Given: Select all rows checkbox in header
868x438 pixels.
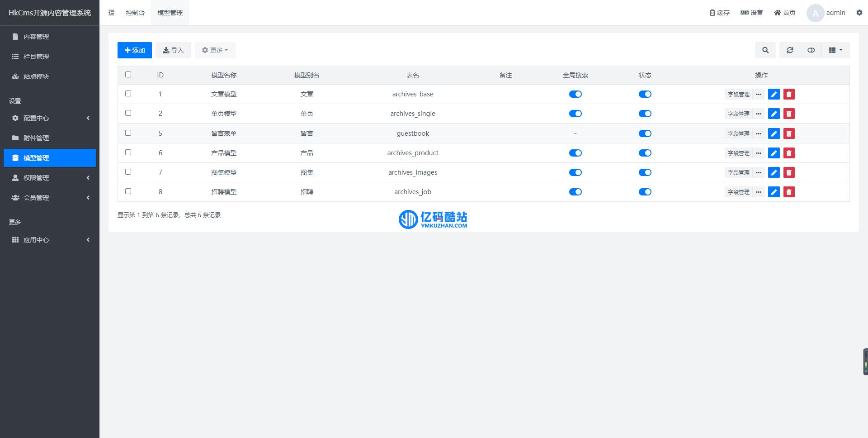Looking at the screenshot, I should click(128, 74).
